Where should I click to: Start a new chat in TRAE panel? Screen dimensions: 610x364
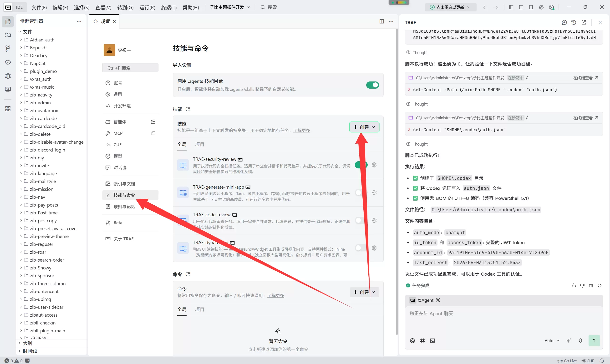564,23
